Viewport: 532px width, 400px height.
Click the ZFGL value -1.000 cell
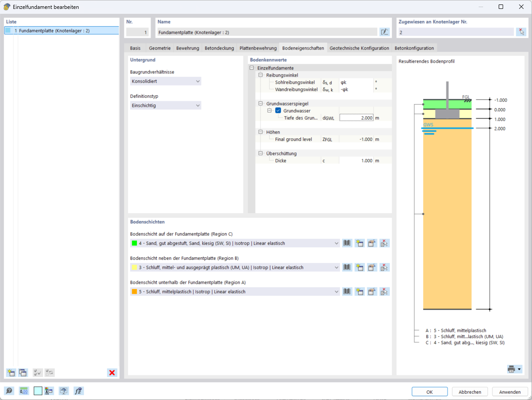356,139
